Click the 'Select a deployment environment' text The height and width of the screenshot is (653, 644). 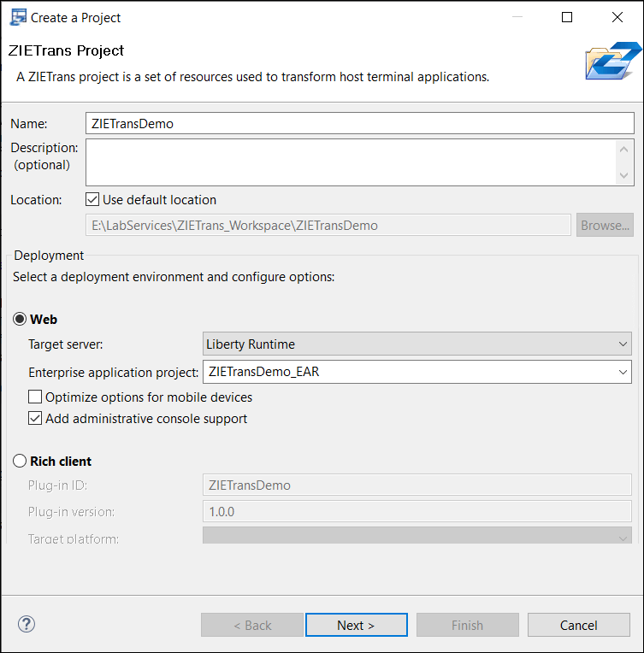[x=174, y=277]
